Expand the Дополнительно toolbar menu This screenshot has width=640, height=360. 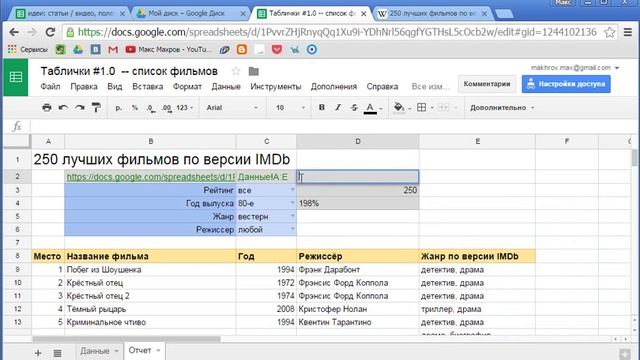tap(502, 108)
